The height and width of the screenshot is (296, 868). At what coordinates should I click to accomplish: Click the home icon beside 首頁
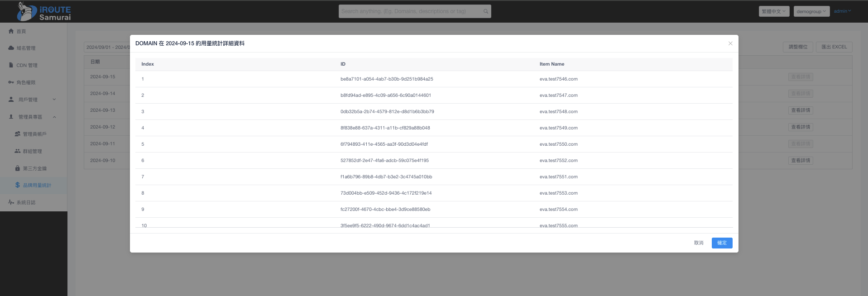coord(11,31)
